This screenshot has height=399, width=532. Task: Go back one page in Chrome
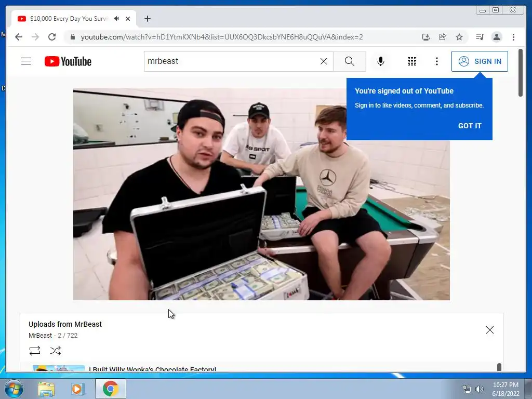coord(19,37)
